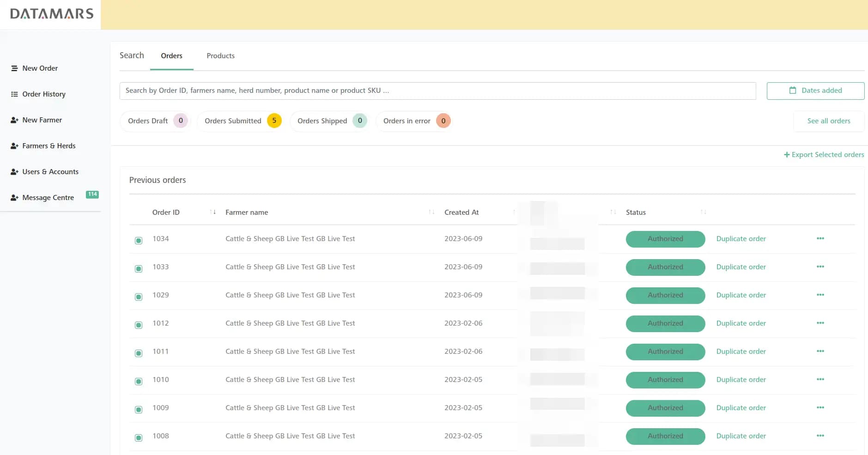Click inside the order search field

click(x=437, y=91)
